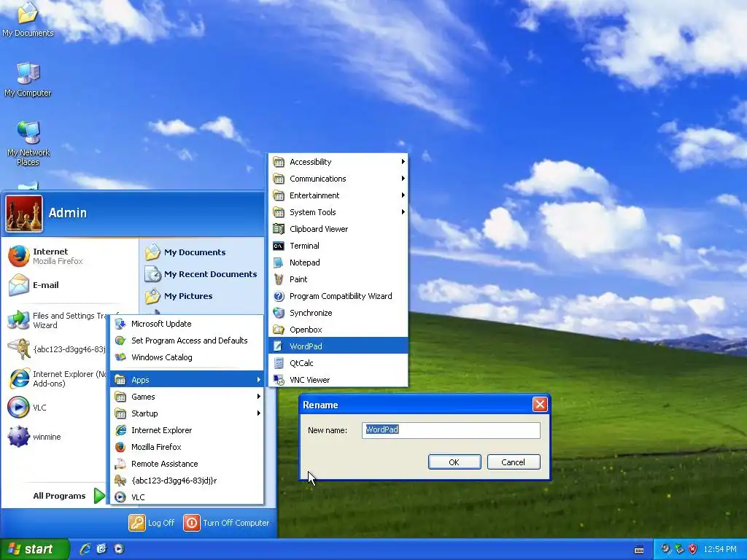Click the Admin chess user picture

click(24, 214)
